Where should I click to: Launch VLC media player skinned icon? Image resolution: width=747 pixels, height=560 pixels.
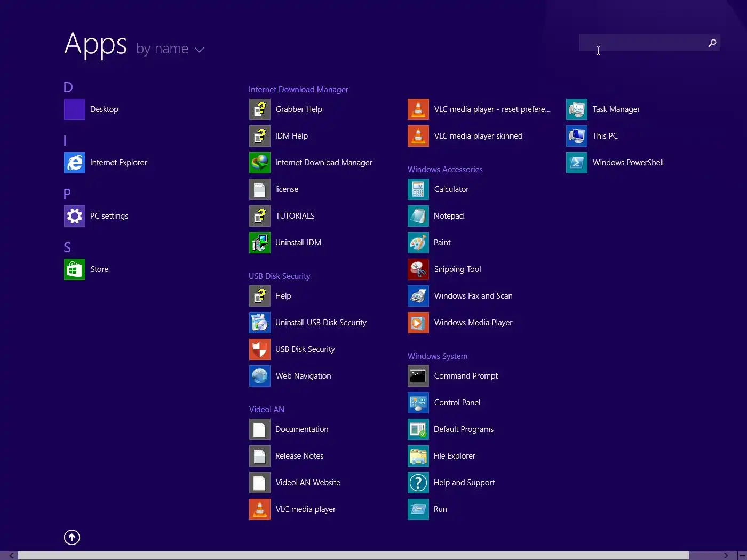click(x=418, y=136)
